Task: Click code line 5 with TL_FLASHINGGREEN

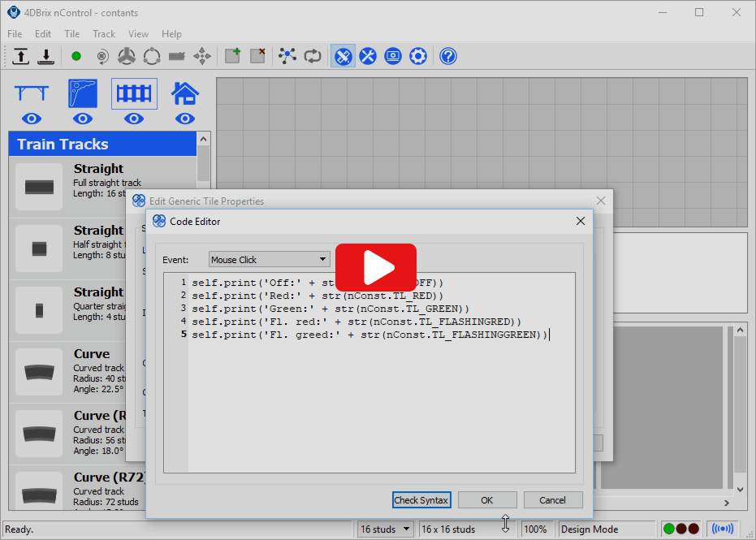Action: point(369,335)
